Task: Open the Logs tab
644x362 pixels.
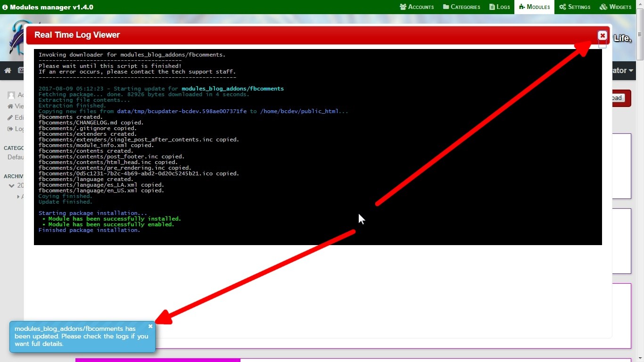Action: point(500,7)
